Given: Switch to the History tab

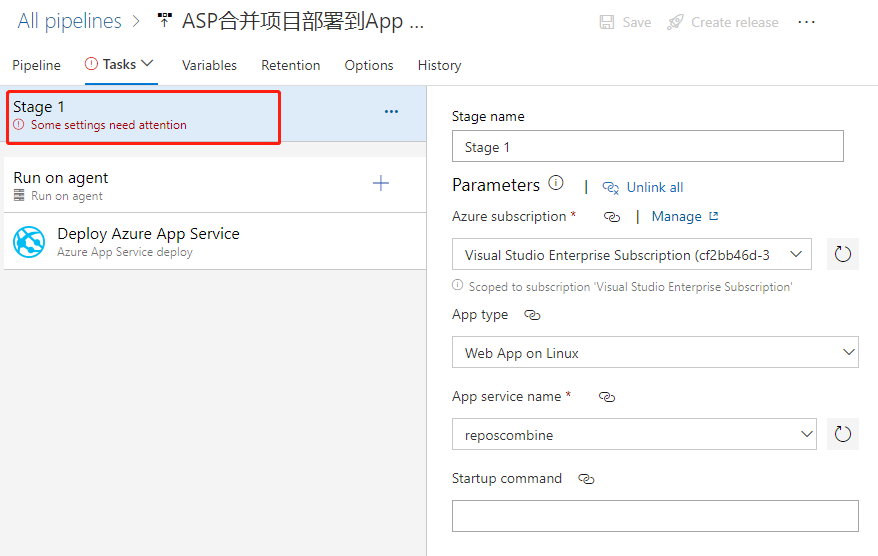Looking at the screenshot, I should pyautogui.click(x=440, y=66).
